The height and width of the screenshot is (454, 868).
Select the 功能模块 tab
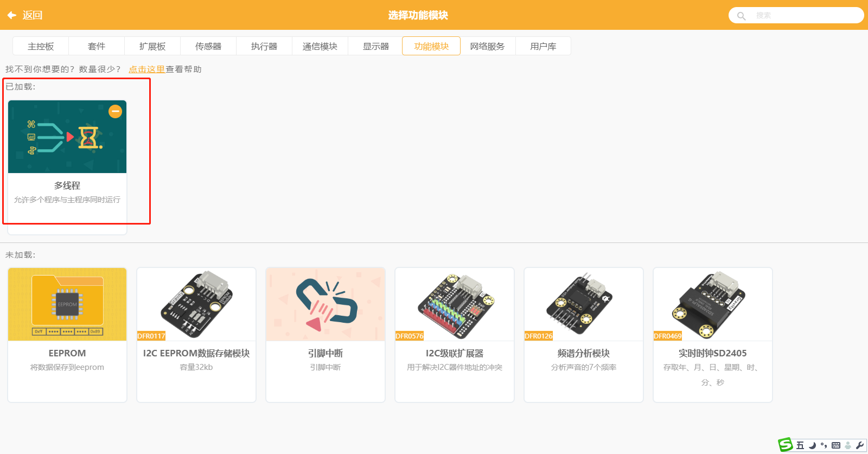(431, 46)
